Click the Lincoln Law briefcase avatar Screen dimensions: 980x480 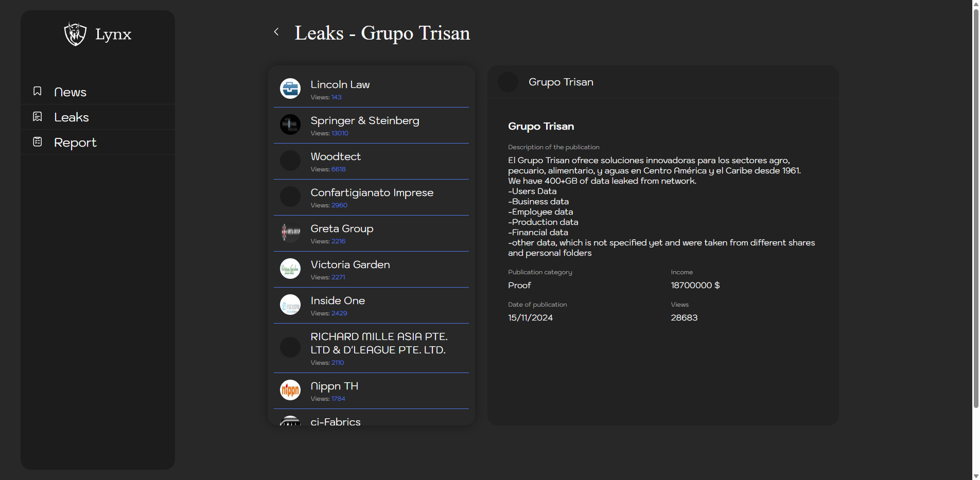(290, 88)
